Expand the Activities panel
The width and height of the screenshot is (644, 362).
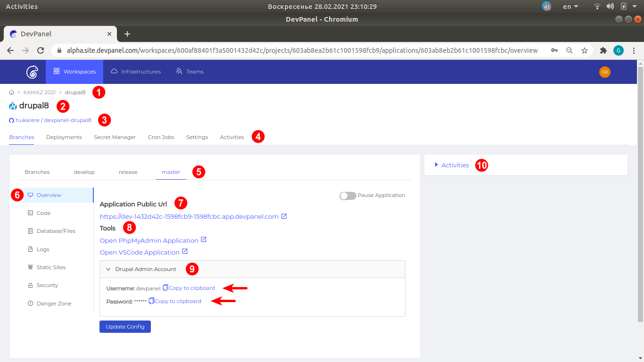[436, 165]
